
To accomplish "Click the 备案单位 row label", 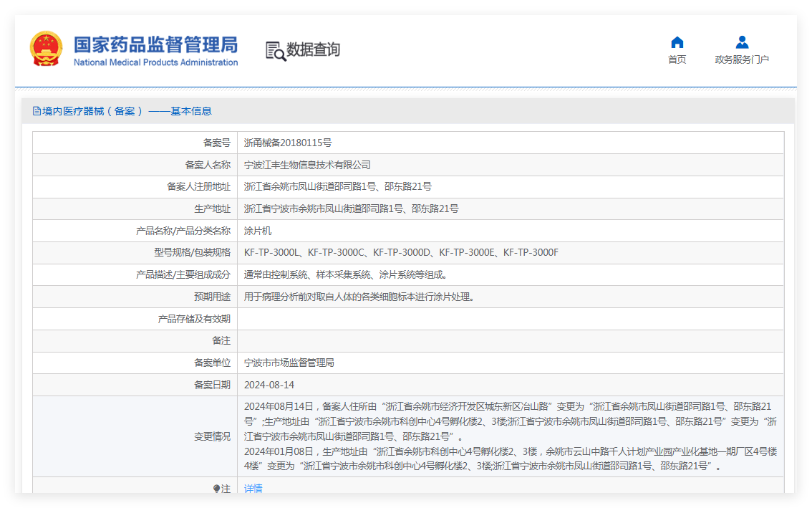I will 213,363.
